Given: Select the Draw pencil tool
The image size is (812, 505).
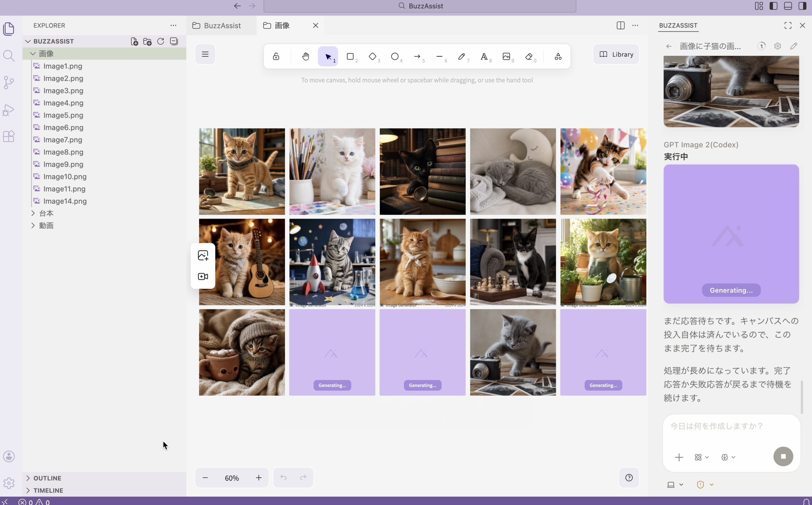Looking at the screenshot, I should 462,56.
